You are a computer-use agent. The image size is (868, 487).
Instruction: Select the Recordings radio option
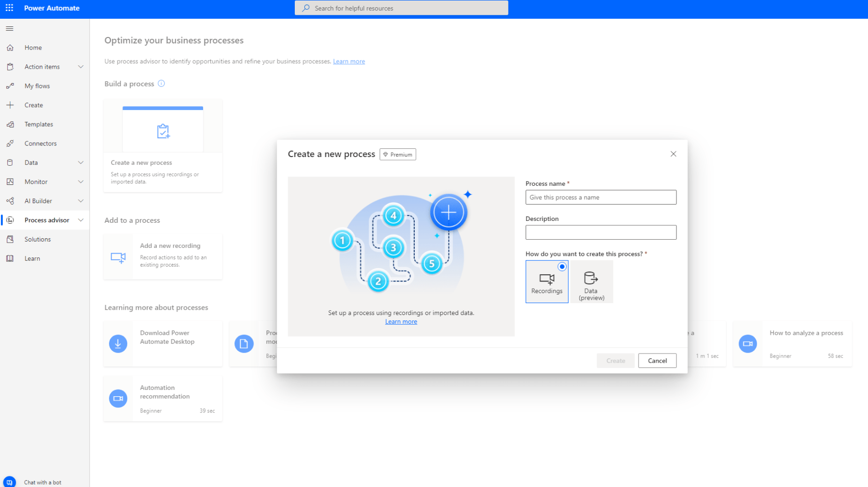(x=547, y=281)
